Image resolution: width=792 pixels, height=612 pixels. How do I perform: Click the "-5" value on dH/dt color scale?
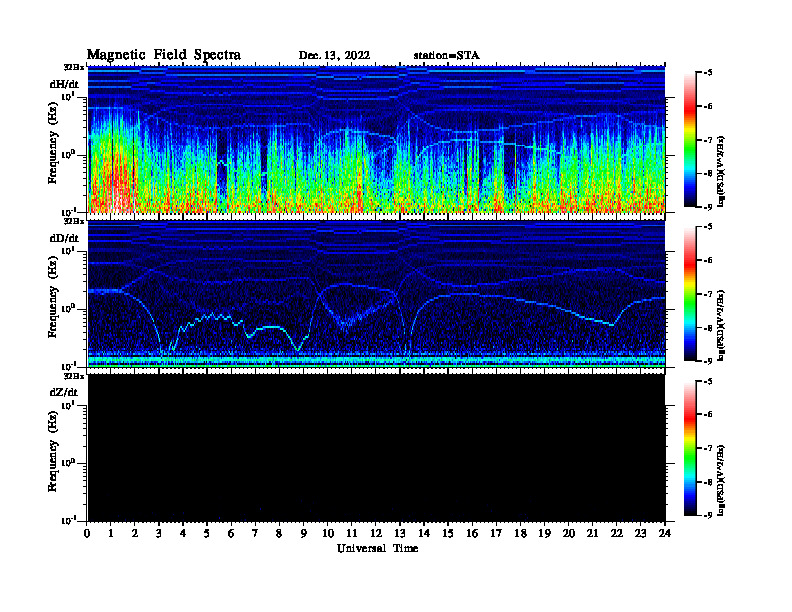707,73
